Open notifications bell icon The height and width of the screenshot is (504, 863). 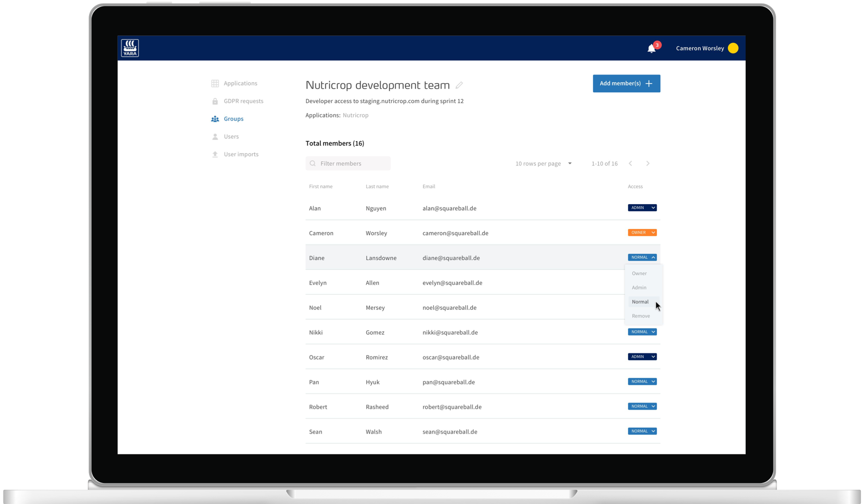[651, 48]
